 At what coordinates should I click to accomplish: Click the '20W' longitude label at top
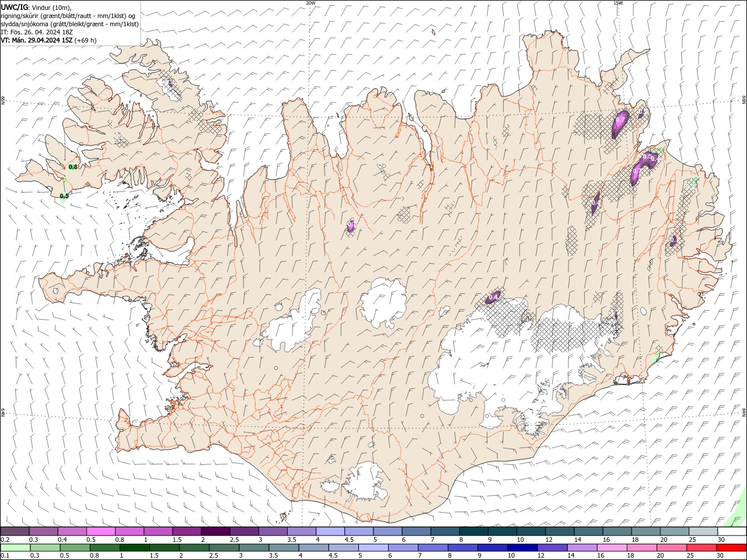pyautogui.click(x=310, y=3)
